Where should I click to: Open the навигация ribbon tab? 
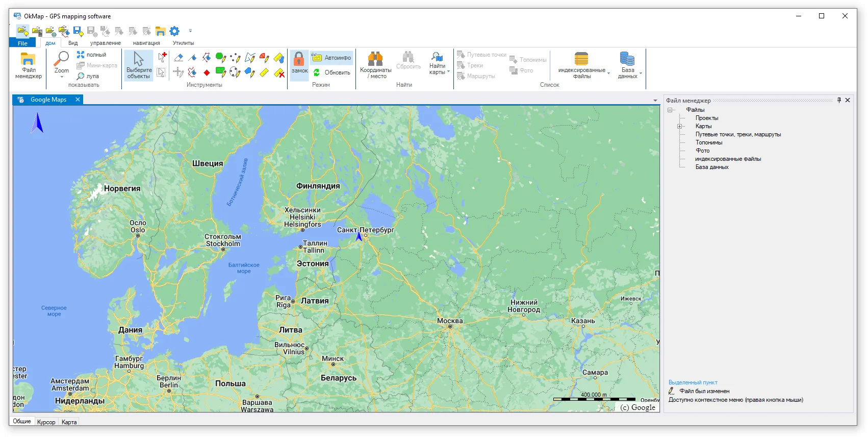[146, 43]
